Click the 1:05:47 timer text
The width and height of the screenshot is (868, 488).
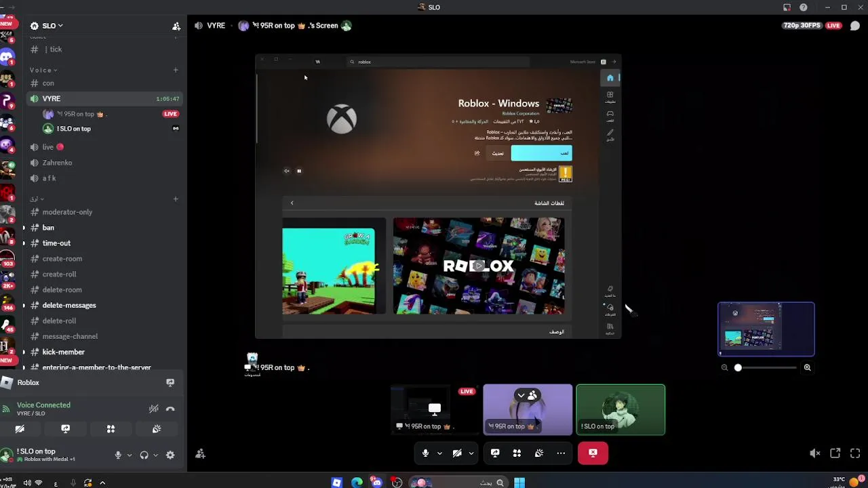pos(167,99)
